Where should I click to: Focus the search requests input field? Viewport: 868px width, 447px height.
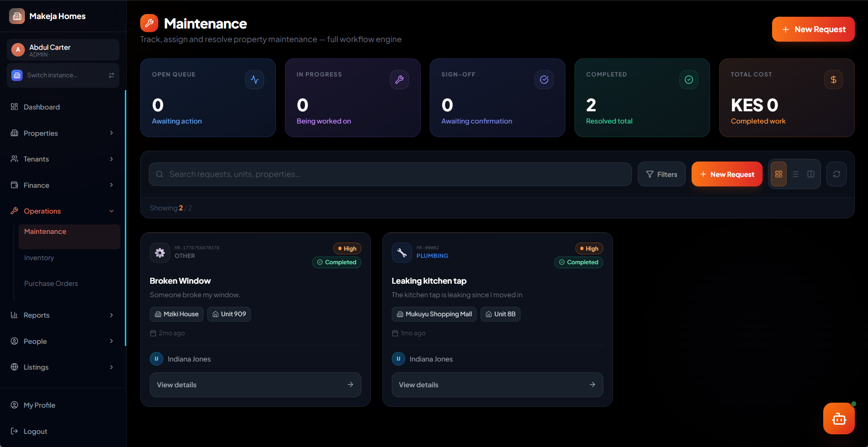[390, 174]
